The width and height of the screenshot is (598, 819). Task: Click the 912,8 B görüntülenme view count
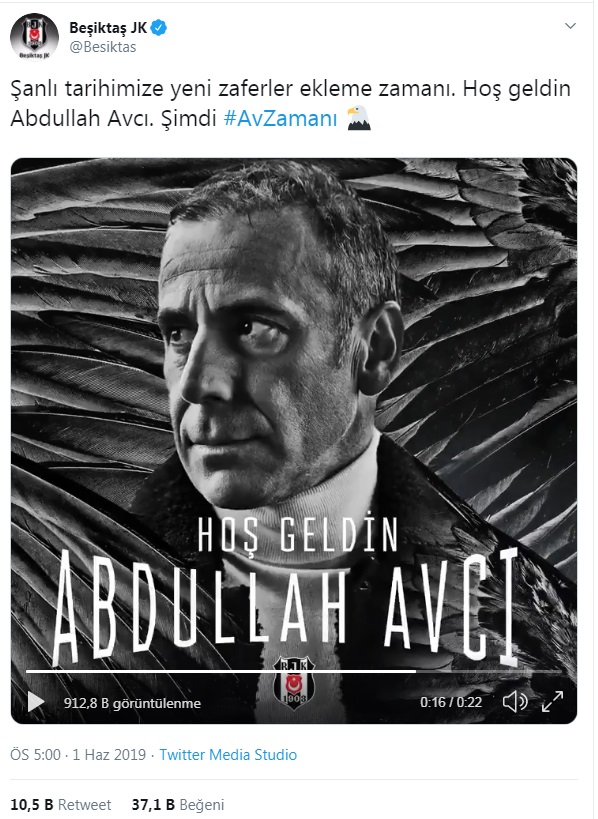132,703
